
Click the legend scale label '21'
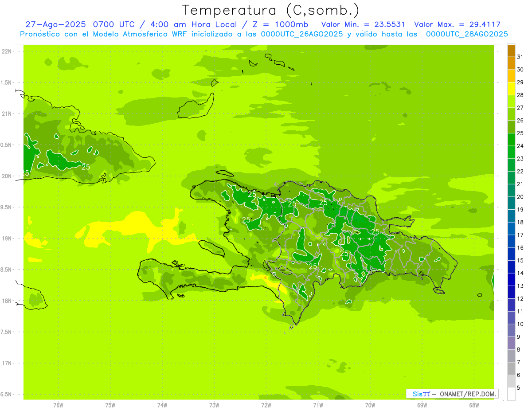click(x=520, y=184)
